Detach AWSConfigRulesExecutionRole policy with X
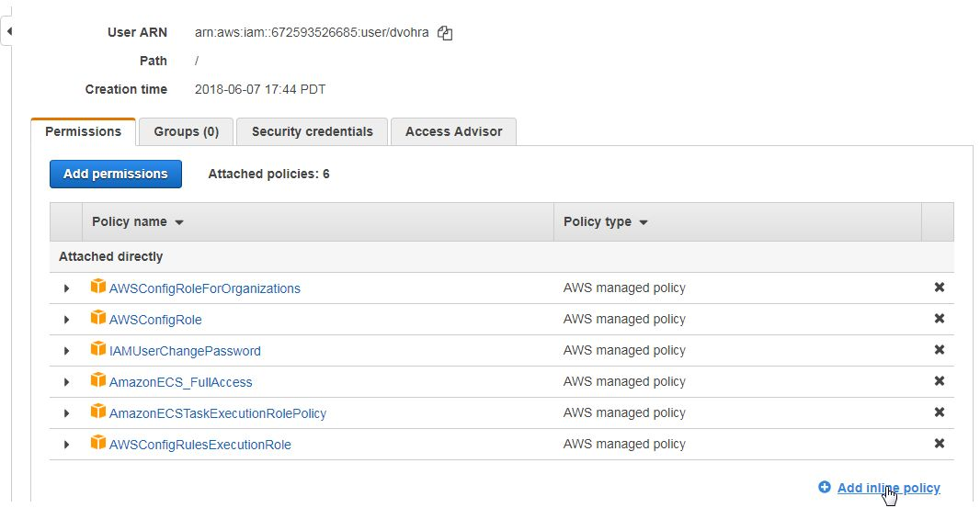The image size is (980, 508). point(939,444)
